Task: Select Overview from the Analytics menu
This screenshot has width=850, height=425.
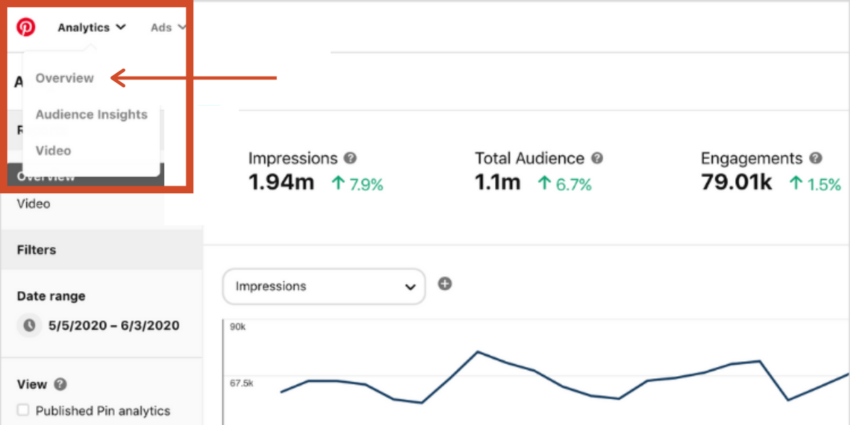Action: 64,78
